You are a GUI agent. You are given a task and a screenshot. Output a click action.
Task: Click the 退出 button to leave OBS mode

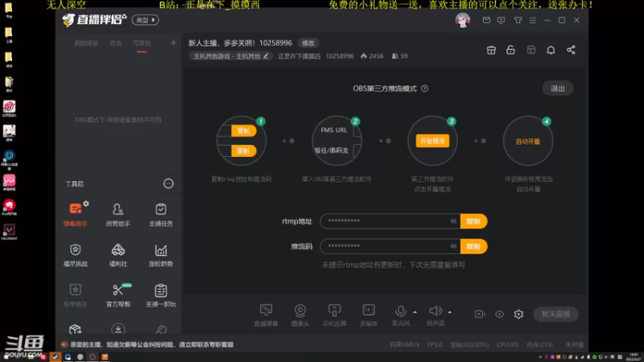[x=558, y=88]
